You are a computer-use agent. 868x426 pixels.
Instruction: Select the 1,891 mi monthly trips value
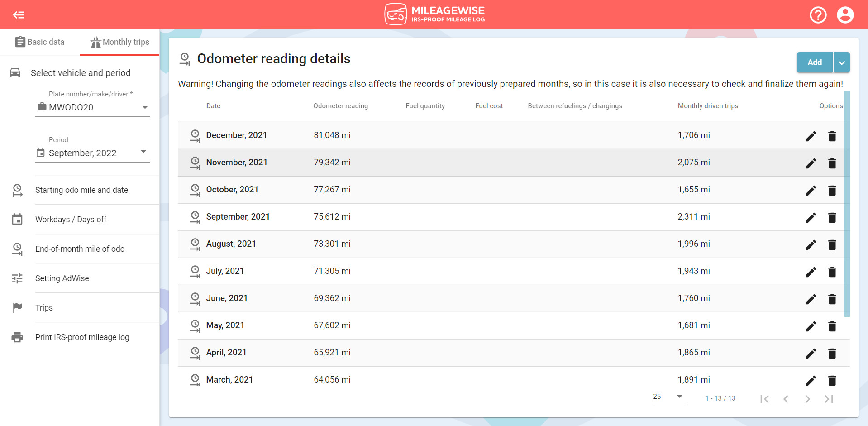[693, 380]
